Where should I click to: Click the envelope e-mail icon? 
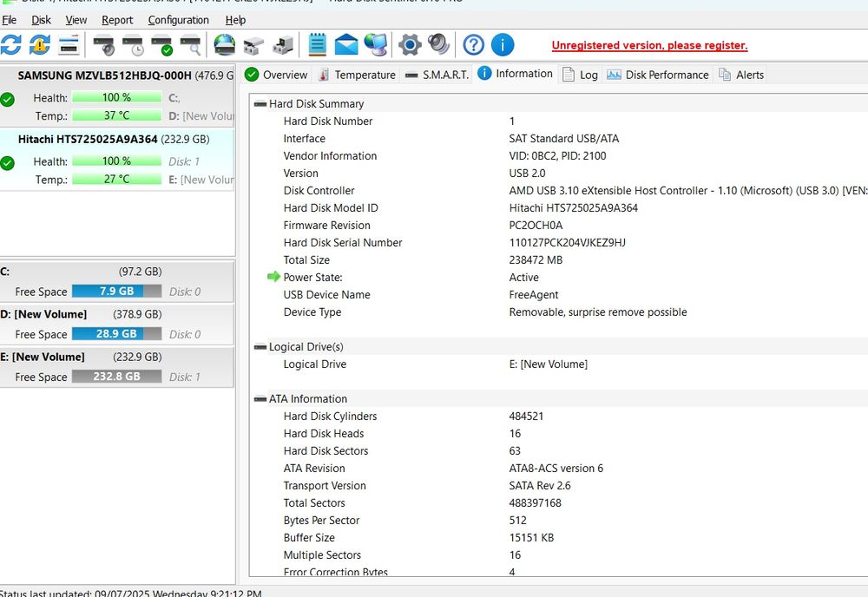click(x=346, y=45)
